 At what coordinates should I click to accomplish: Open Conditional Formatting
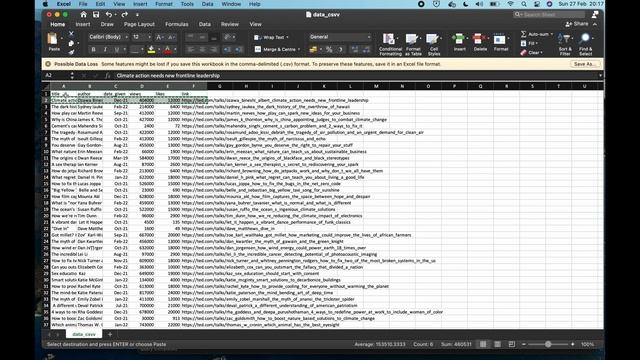[390, 44]
